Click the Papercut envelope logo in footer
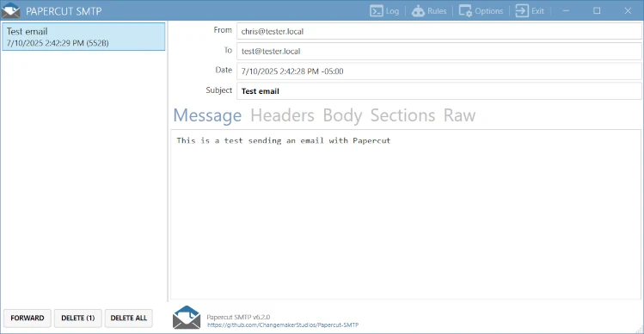The height and width of the screenshot is (334, 644). coord(187,317)
